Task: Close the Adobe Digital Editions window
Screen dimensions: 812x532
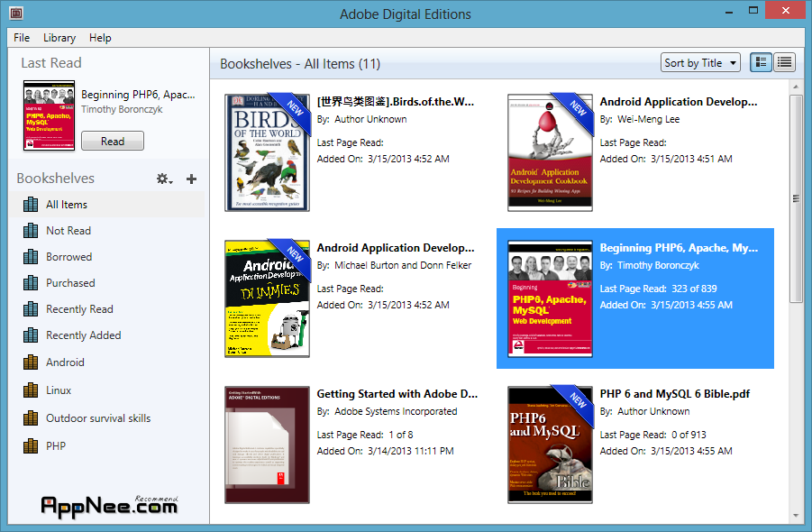Action: [x=786, y=10]
